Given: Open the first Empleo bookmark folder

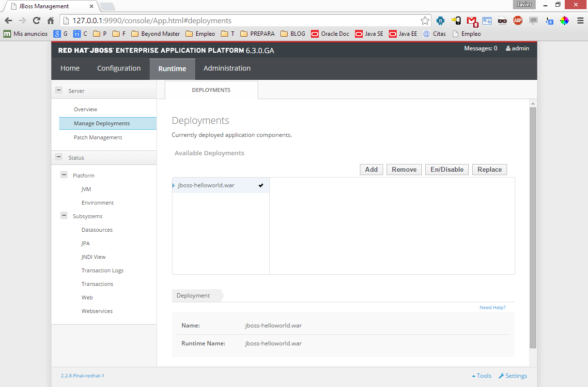Looking at the screenshot, I should tap(200, 34).
